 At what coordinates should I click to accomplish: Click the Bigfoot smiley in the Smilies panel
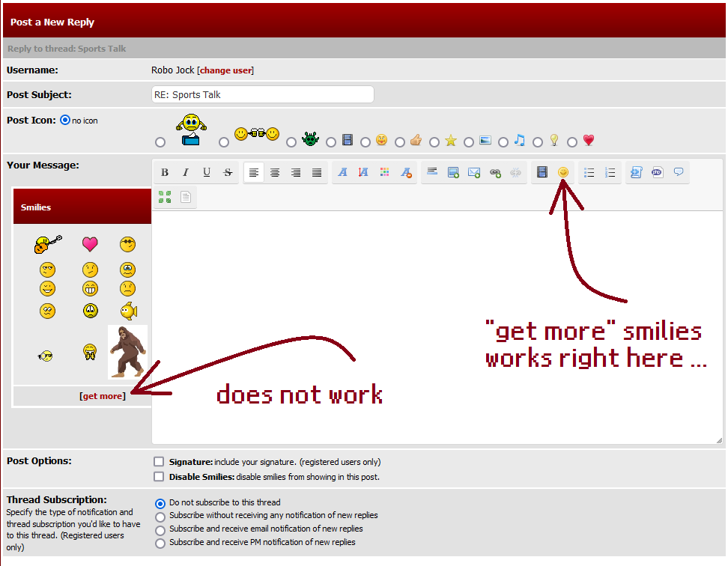pyautogui.click(x=128, y=352)
